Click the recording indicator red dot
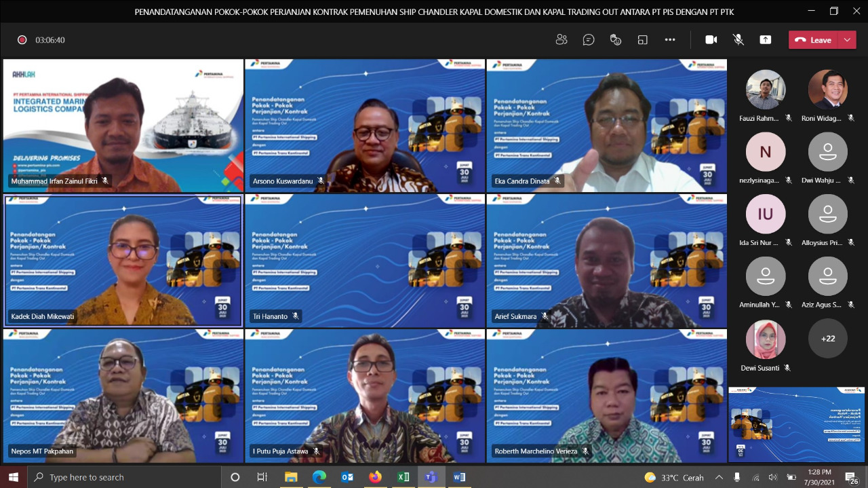 [x=22, y=40]
